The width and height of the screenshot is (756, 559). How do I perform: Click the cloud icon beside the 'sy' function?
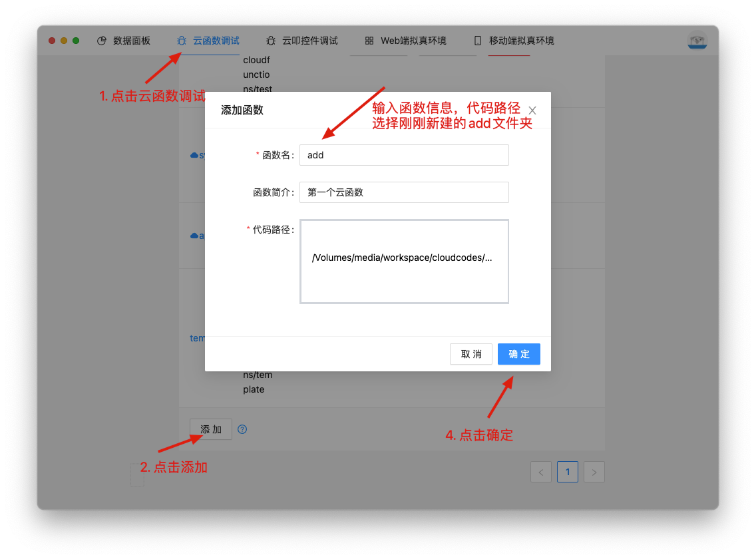194,155
